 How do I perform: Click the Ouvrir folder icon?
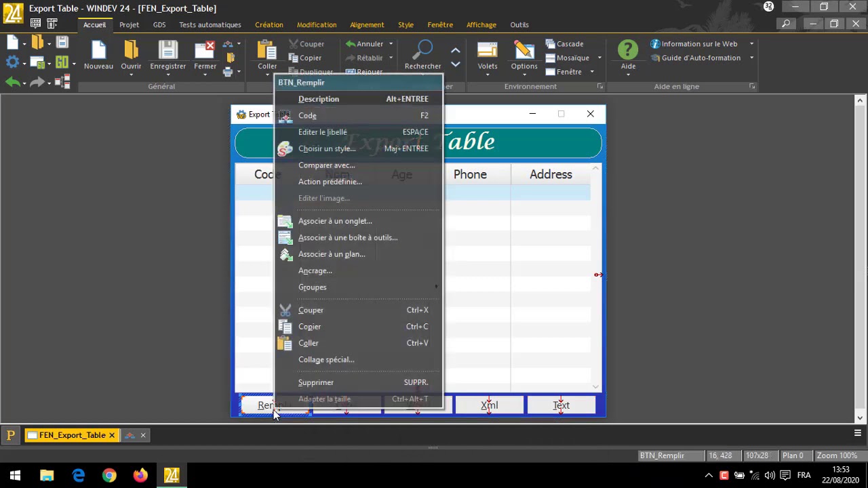(131, 50)
